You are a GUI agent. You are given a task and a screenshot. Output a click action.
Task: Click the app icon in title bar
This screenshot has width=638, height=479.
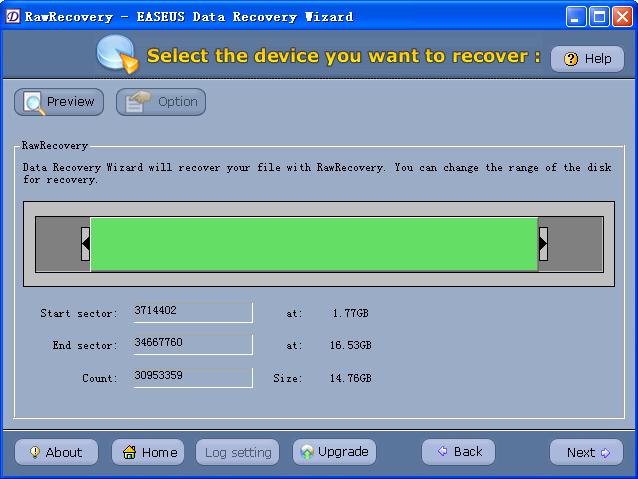tap(13, 17)
